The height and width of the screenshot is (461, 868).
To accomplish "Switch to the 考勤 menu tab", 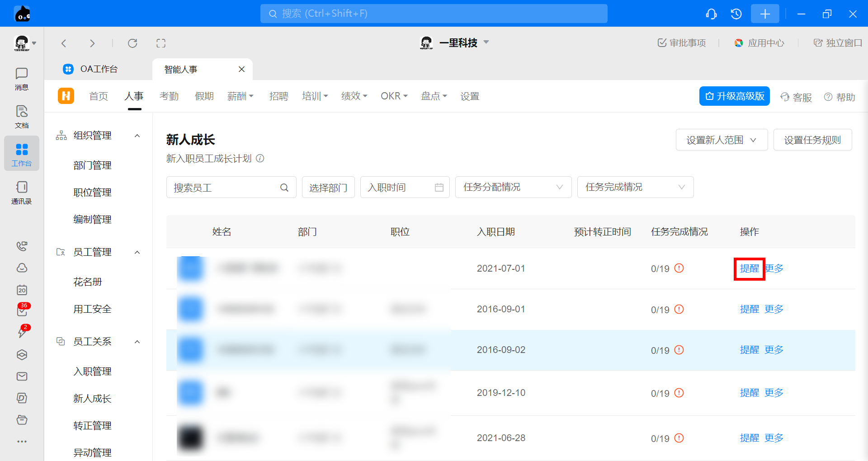I will coord(169,96).
